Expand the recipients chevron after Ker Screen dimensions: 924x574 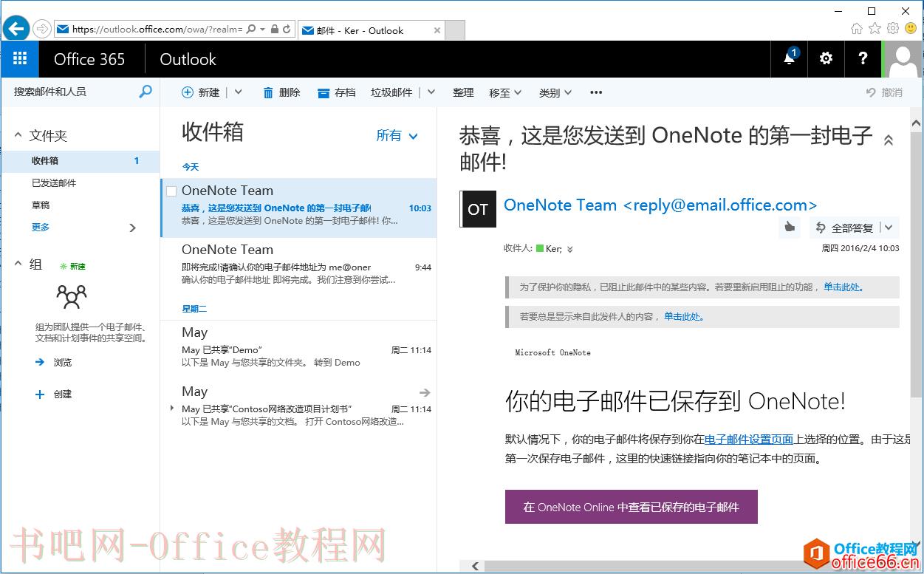pos(569,249)
